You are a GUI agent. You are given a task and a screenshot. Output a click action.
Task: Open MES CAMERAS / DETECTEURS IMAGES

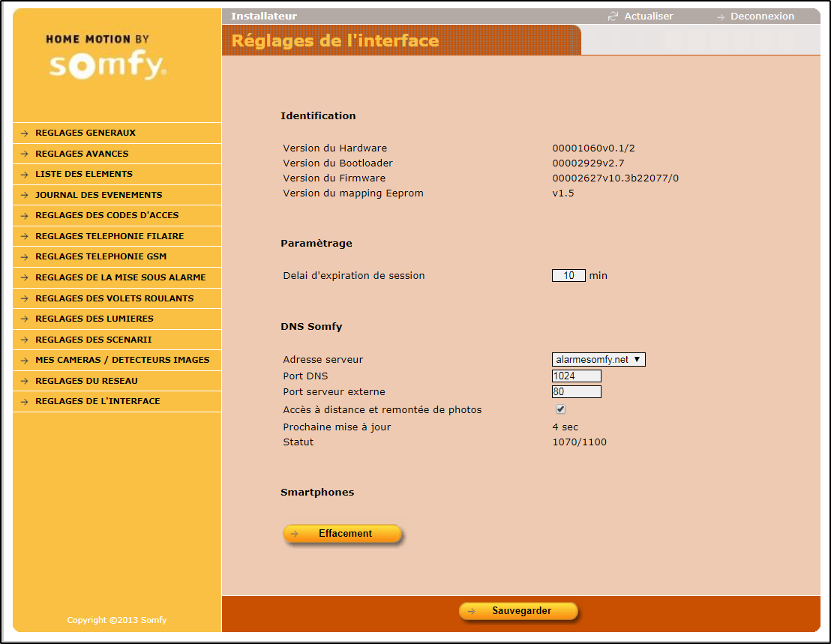122,360
